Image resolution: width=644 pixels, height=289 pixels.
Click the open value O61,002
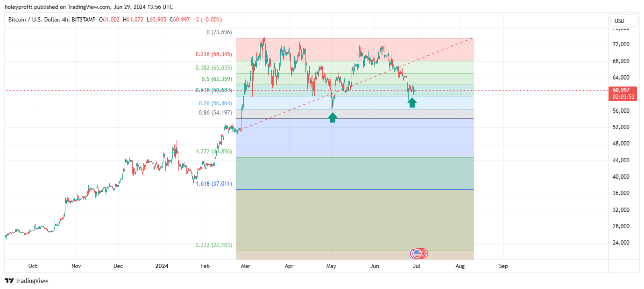pos(108,20)
